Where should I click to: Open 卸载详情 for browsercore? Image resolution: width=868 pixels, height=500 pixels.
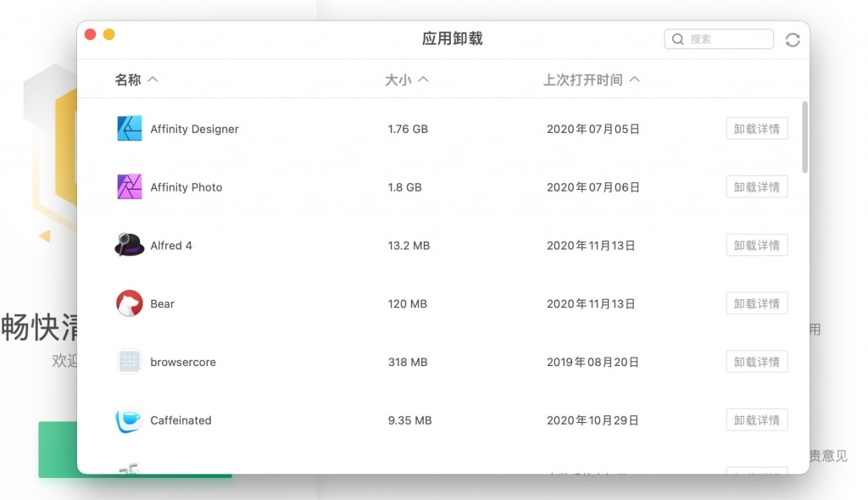(757, 362)
